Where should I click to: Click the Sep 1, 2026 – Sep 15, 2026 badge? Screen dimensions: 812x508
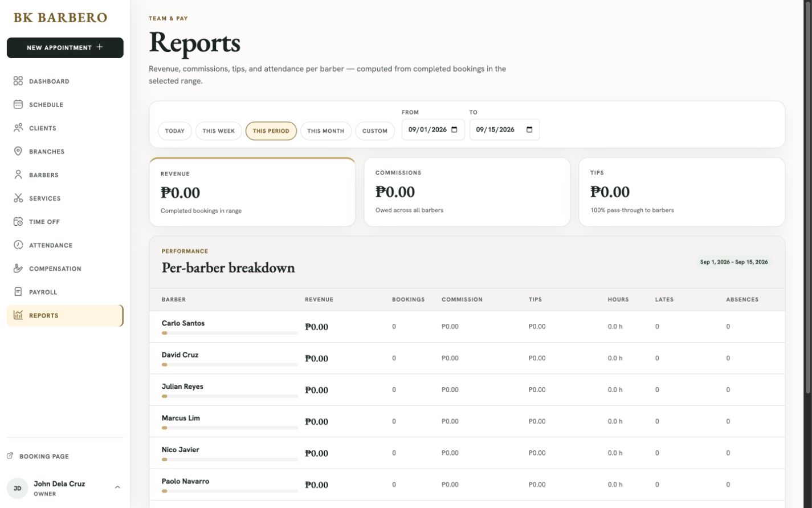click(734, 262)
